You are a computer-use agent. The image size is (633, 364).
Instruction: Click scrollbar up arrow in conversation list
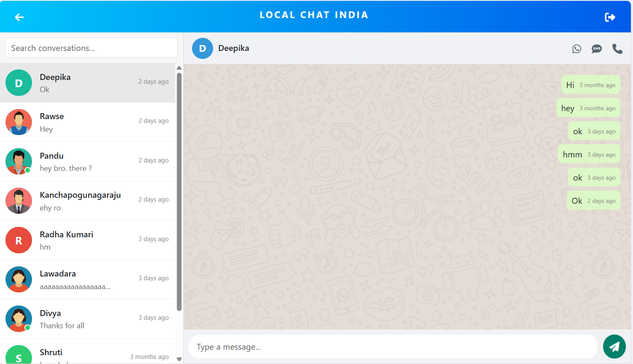(x=179, y=68)
